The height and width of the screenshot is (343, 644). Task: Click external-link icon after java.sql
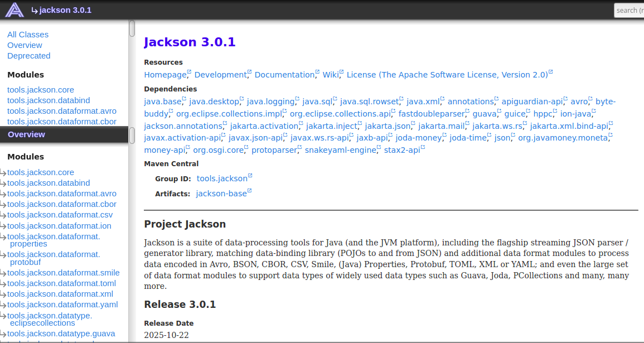[335, 99]
